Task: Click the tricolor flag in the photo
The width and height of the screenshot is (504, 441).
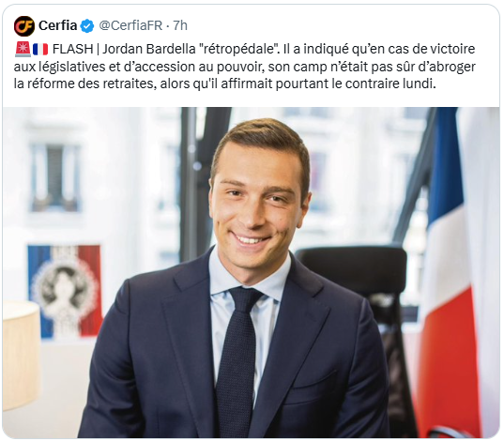Action: (x=449, y=272)
